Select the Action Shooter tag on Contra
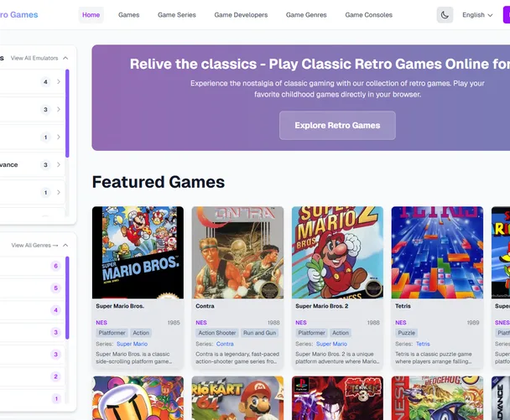Viewport: 510px width, 420px height. pos(217,333)
